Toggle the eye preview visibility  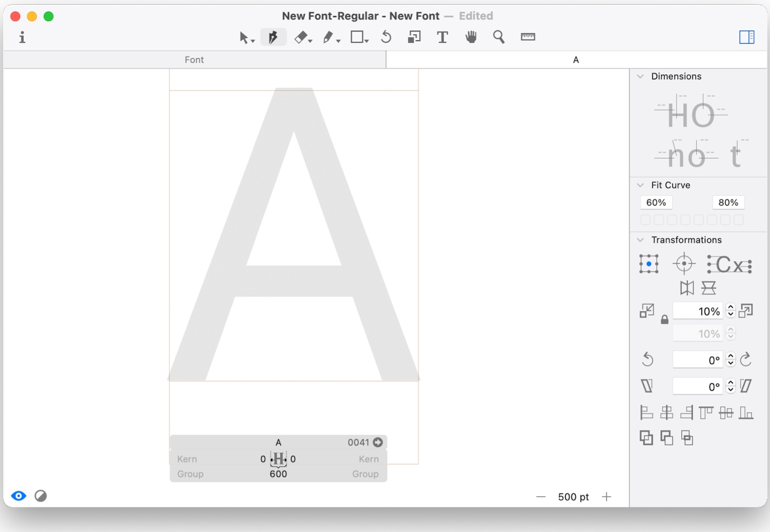tap(19, 496)
